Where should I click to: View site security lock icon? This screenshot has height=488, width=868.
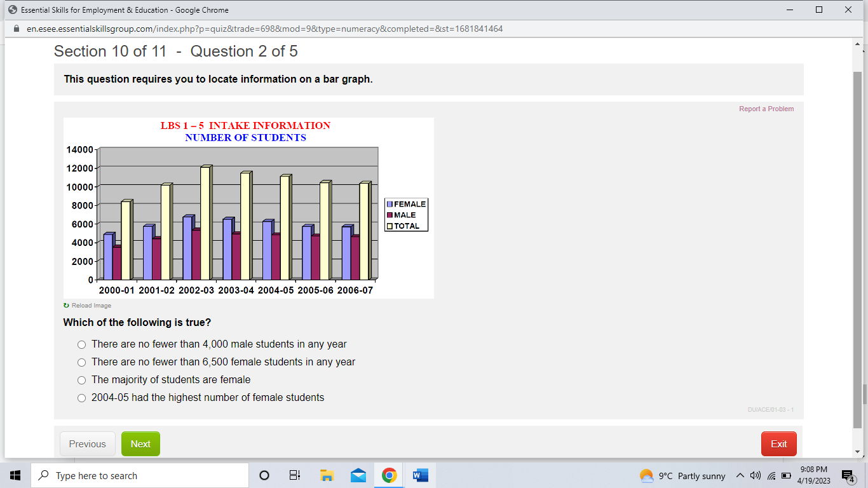17,29
